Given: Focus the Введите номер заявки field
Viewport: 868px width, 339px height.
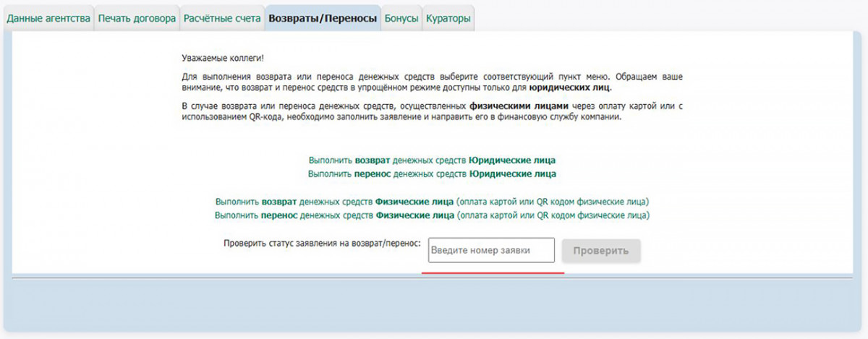Looking at the screenshot, I should [491, 251].
